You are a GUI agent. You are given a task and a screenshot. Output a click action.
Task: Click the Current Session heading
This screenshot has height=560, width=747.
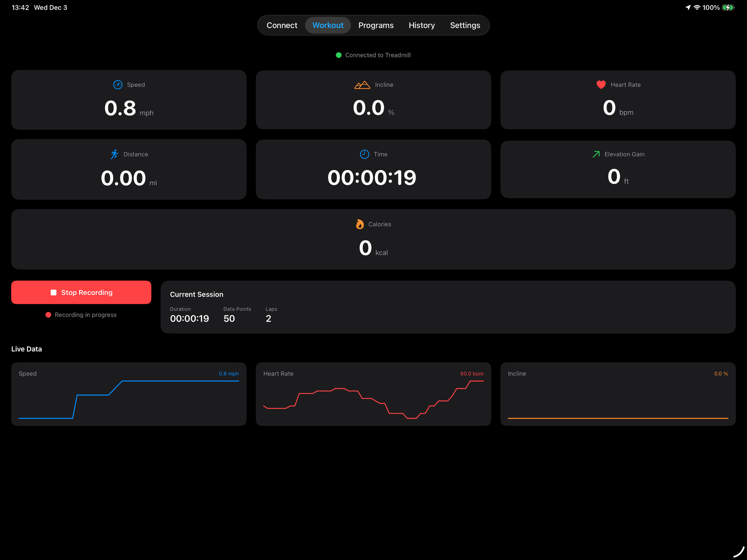click(x=197, y=294)
